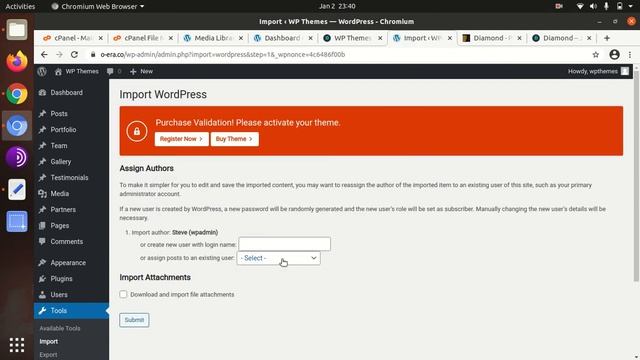Screen dimensions: 640x360
Task: Open Activities overview
Action: tap(20, 6)
